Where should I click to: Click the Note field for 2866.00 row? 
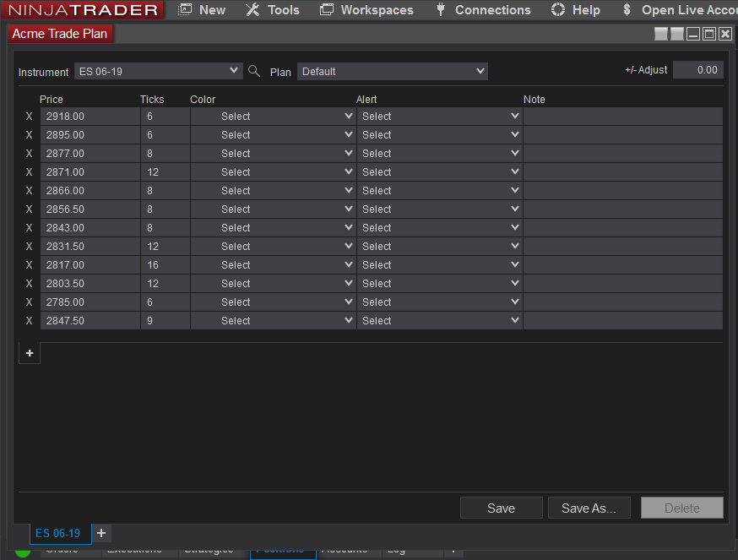[623, 191]
